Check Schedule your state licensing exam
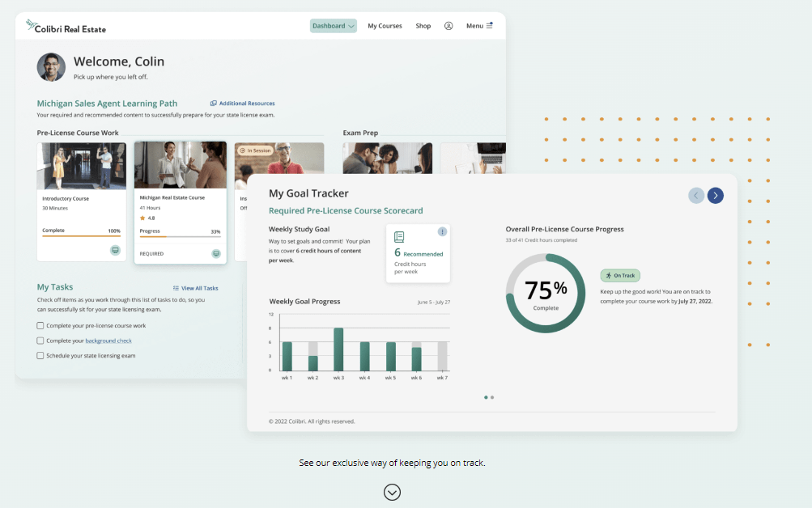This screenshot has width=812, height=508. click(40, 355)
